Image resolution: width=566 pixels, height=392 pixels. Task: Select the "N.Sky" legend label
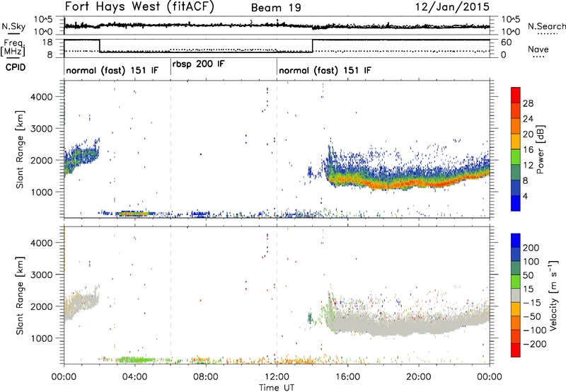13,27
